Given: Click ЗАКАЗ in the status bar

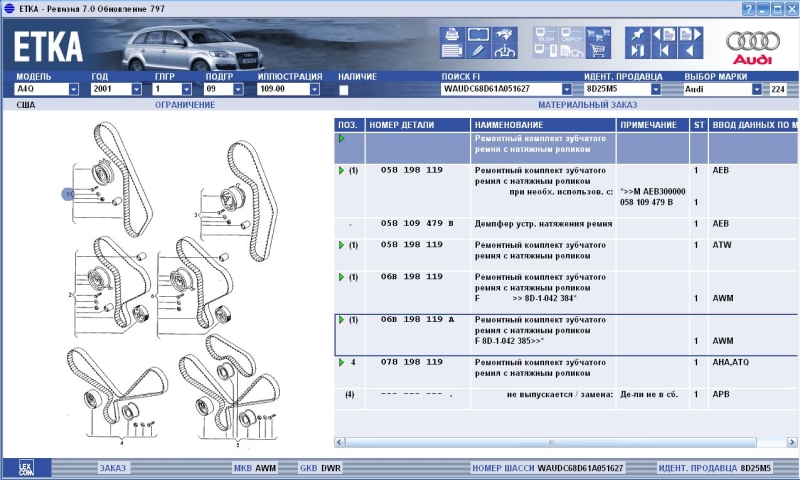Looking at the screenshot, I should pos(112,468).
